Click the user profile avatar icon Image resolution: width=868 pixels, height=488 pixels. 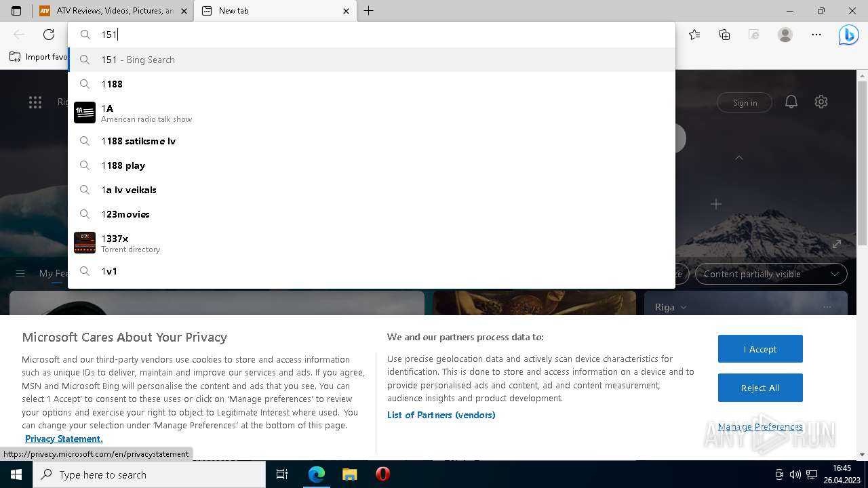[785, 35]
